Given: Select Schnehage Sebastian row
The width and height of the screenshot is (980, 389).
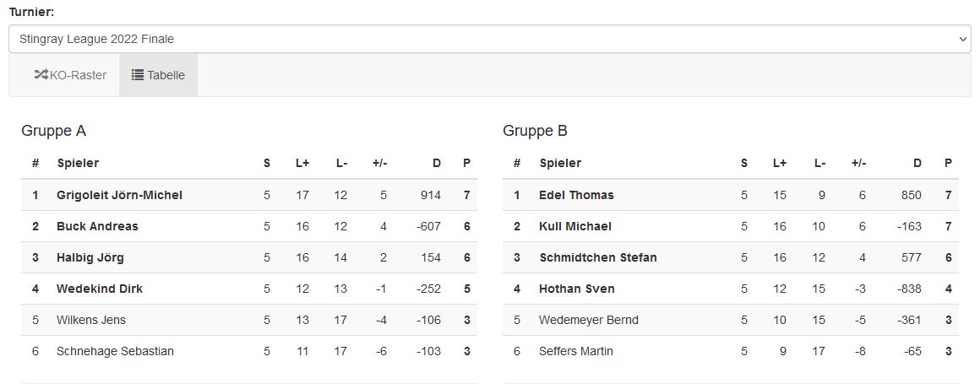Looking at the screenshot, I should [x=115, y=351].
